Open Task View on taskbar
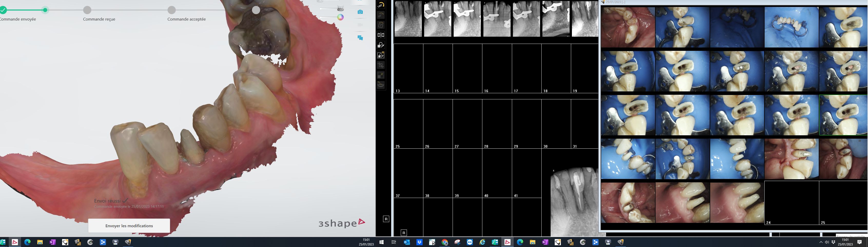The height and width of the screenshot is (247, 868). [394, 242]
